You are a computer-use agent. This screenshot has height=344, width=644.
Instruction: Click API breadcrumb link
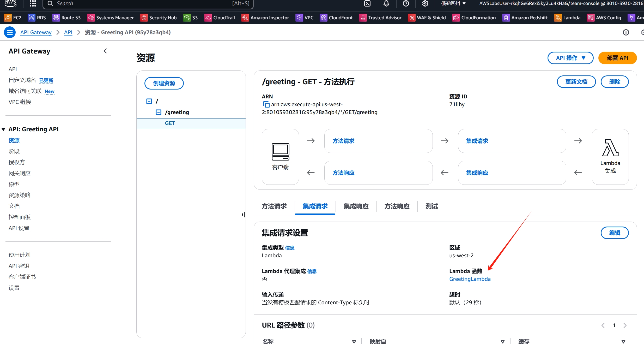click(x=68, y=32)
